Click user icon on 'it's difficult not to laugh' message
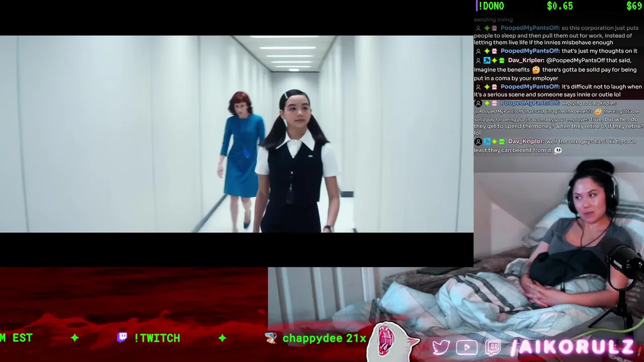 478,87
